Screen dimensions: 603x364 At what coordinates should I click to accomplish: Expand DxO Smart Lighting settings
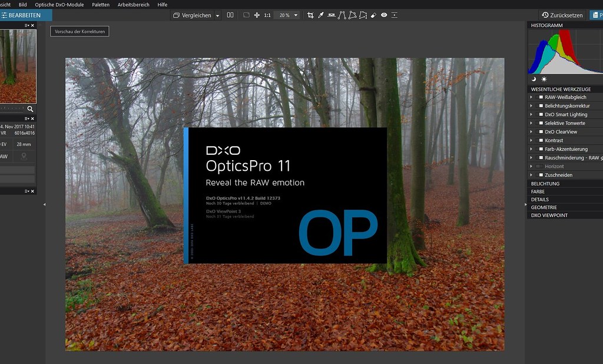coord(532,115)
